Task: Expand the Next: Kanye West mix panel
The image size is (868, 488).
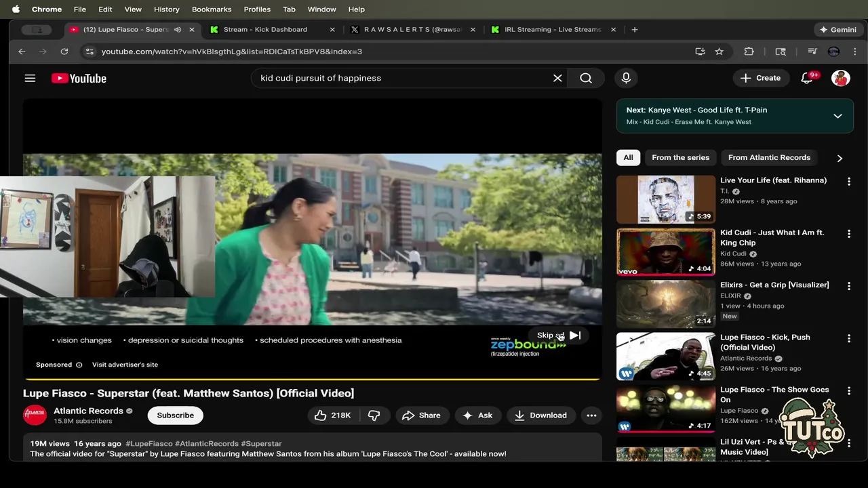Action: coord(837,116)
